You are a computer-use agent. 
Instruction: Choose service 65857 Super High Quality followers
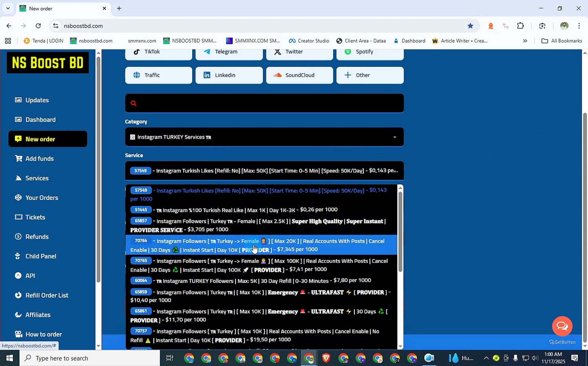261,225
